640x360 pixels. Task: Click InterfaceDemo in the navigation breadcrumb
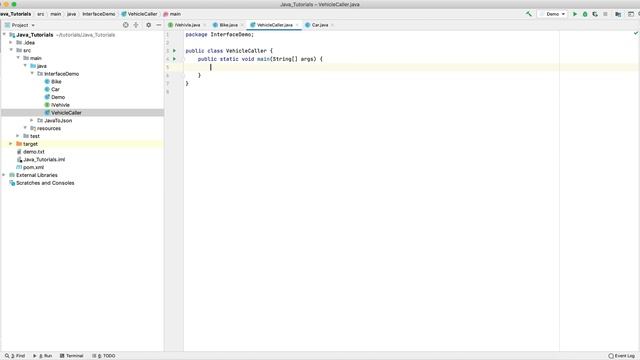point(99,14)
